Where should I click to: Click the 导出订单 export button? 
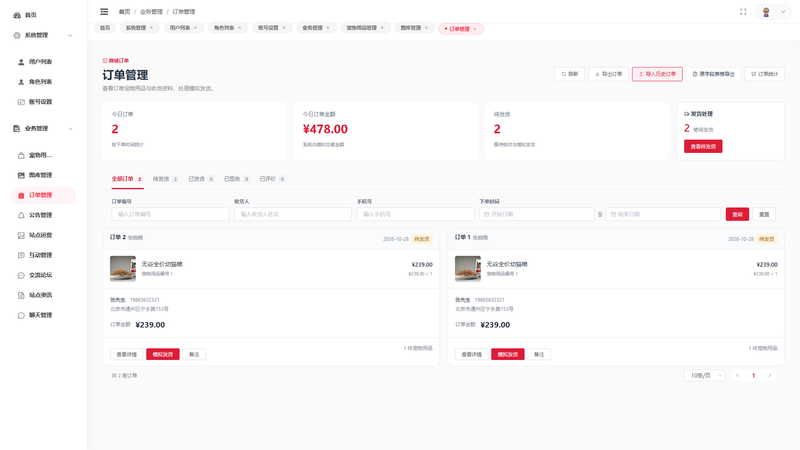point(609,74)
